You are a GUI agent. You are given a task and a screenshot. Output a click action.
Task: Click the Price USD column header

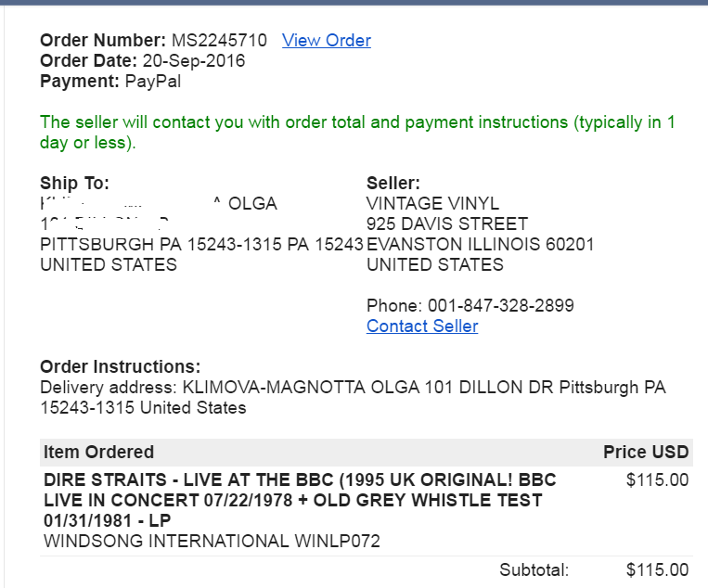(x=646, y=453)
